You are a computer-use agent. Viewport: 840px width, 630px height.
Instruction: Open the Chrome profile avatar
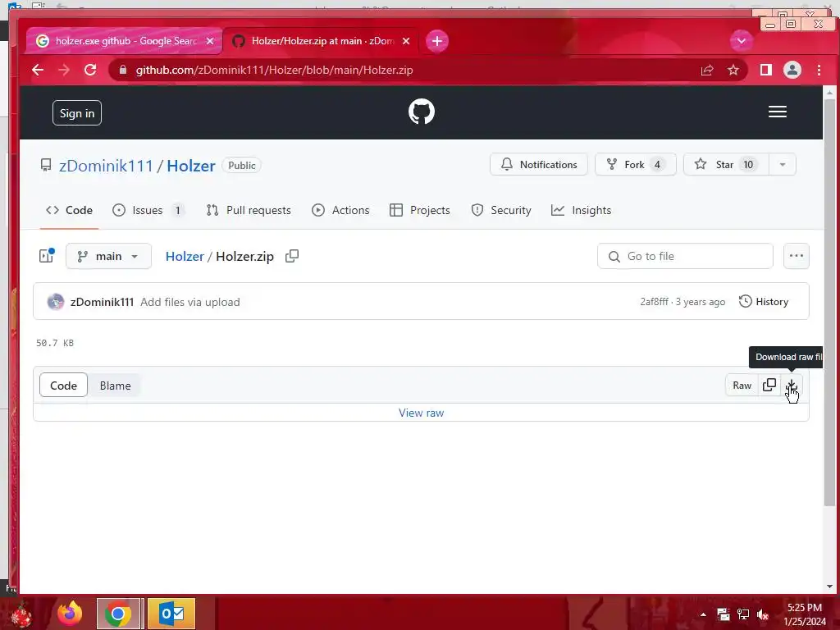[x=792, y=71]
